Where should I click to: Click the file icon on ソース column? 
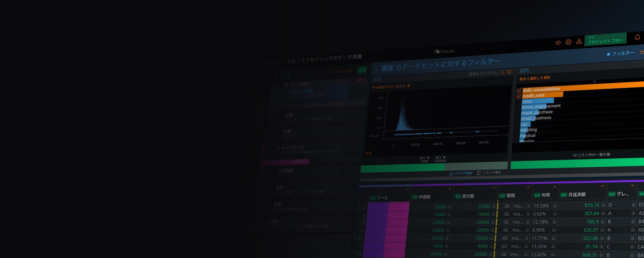pyautogui.click(x=373, y=198)
